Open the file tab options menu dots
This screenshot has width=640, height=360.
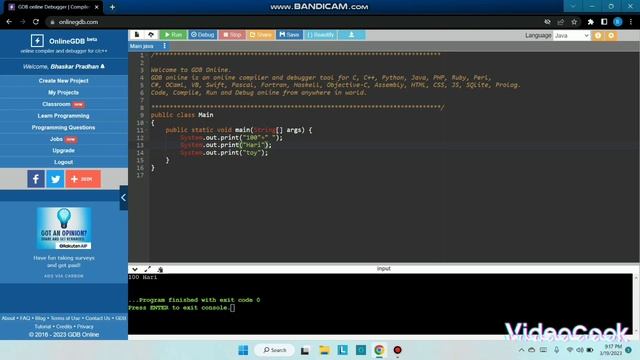point(164,46)
